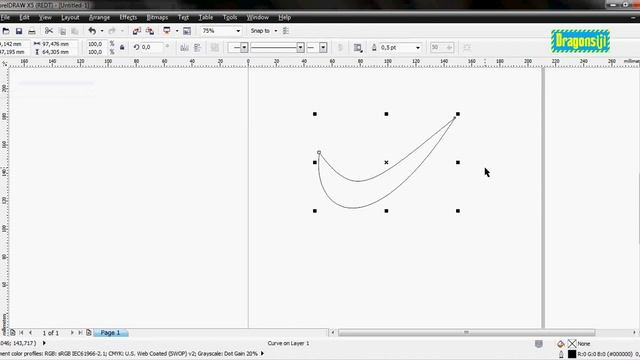Image resolution: width=640 pixels, height=360 pixels.
Task: Open the Text menu
Action: [183, 18]
